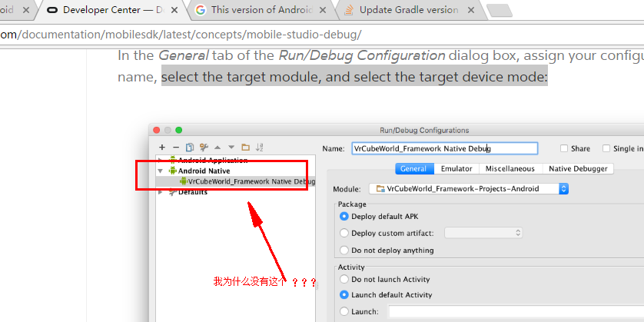Click green zoom button of dialog
Screen dimensions: 644x322
pyautogui.click(x=178, y=130)
